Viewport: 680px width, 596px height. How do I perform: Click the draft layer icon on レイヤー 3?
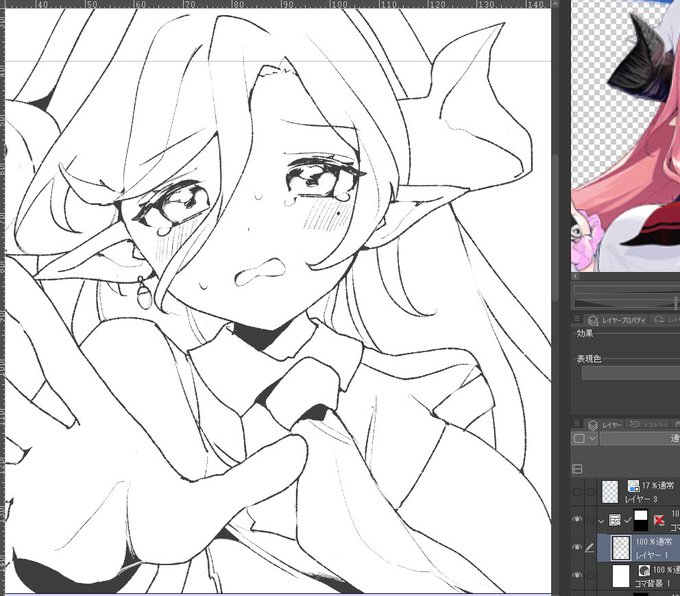633,485
